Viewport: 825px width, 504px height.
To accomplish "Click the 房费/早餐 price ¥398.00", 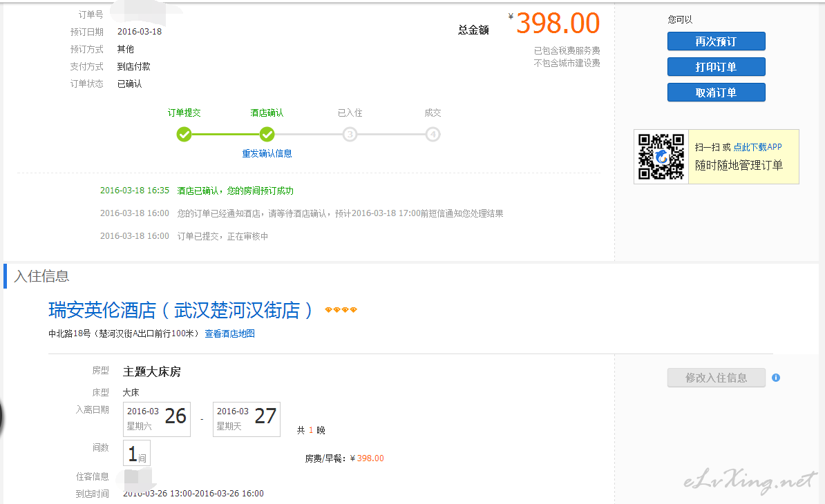I will pyautogui.click(x=367, y=459).
